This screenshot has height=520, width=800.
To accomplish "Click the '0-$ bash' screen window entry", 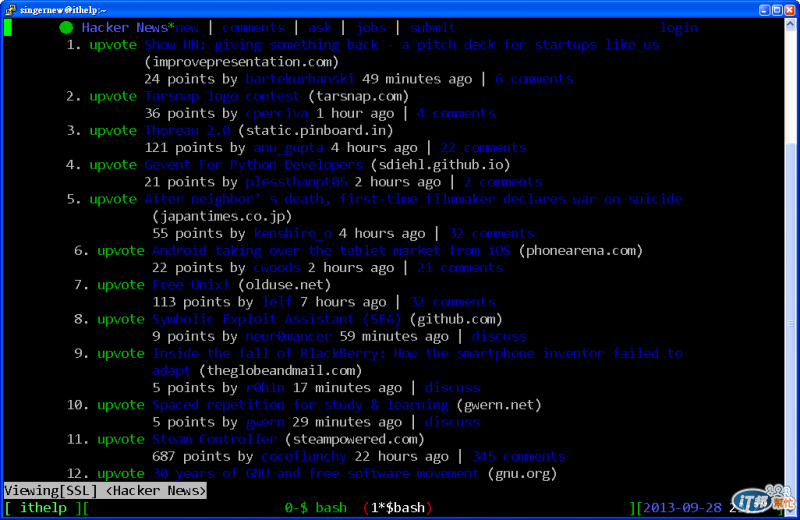I will click(x=316, y=508).
